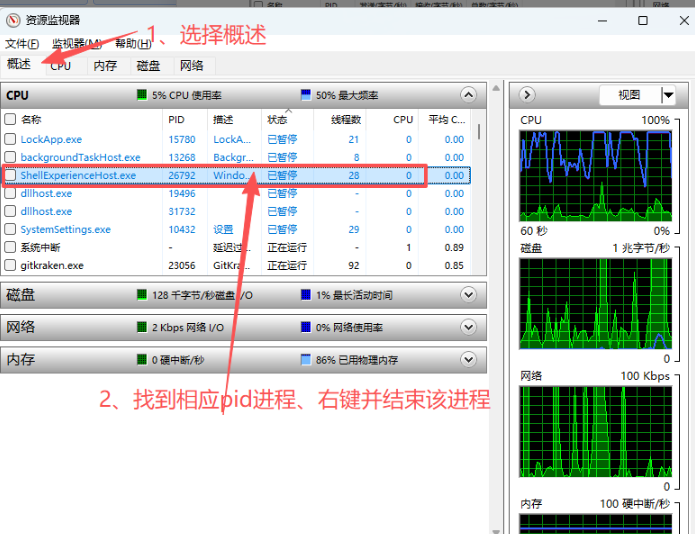Click the green 网络 I/O indicator square
The width and height of the screenshot is (695, 534).
141,327
